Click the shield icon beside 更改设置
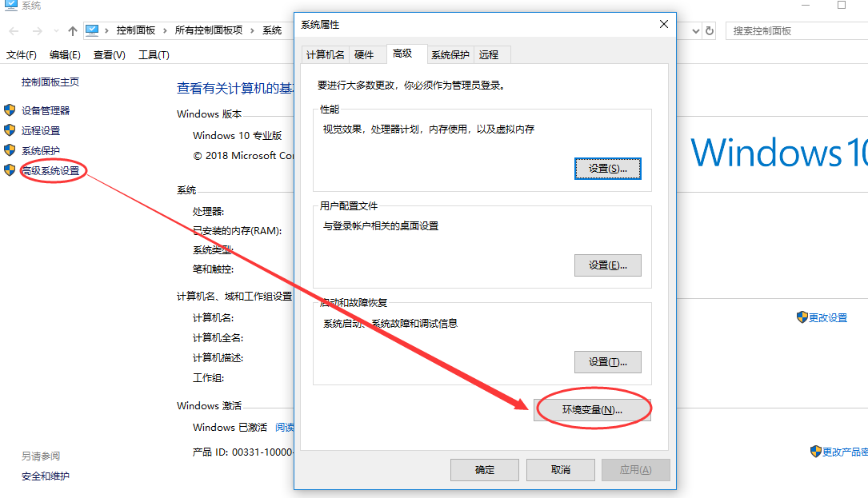This screenshot has height=498, width=868. coord(802,317)
